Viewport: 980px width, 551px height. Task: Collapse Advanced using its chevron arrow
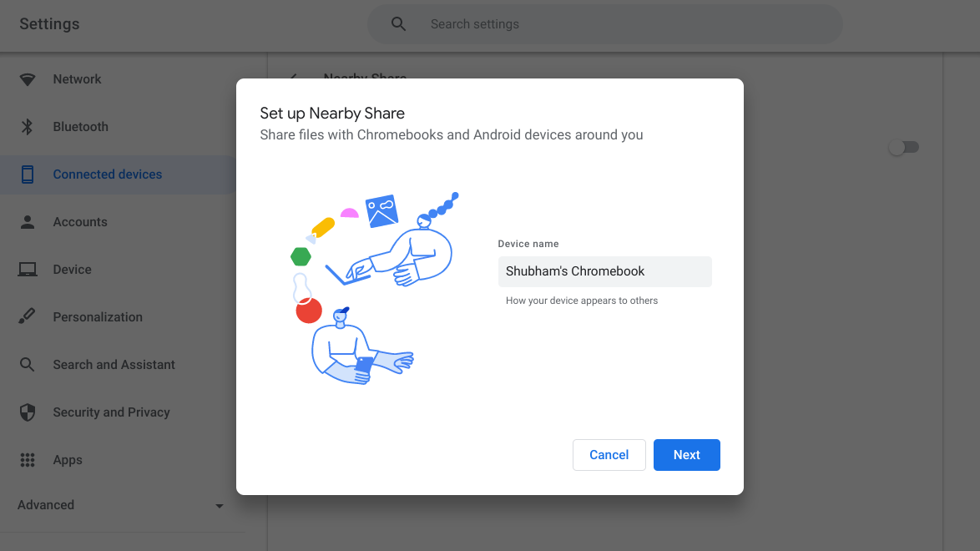coord(219,505)
